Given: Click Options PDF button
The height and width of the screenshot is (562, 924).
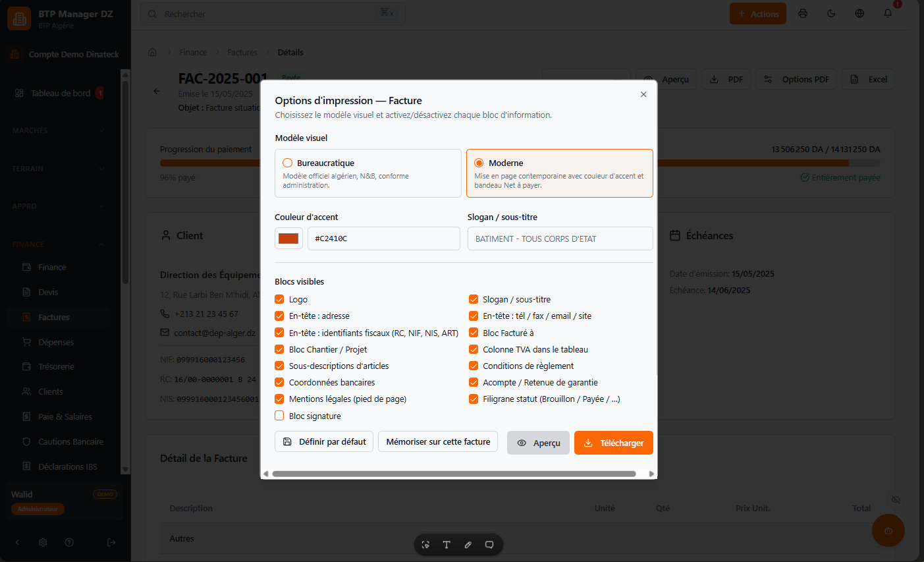Looking at the screenshot, I should [796, 79].
